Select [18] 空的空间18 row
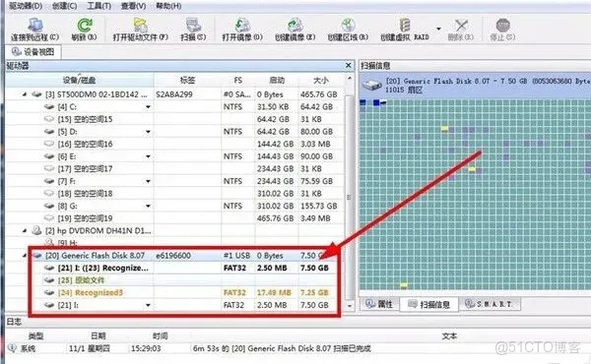 (175, 194)
